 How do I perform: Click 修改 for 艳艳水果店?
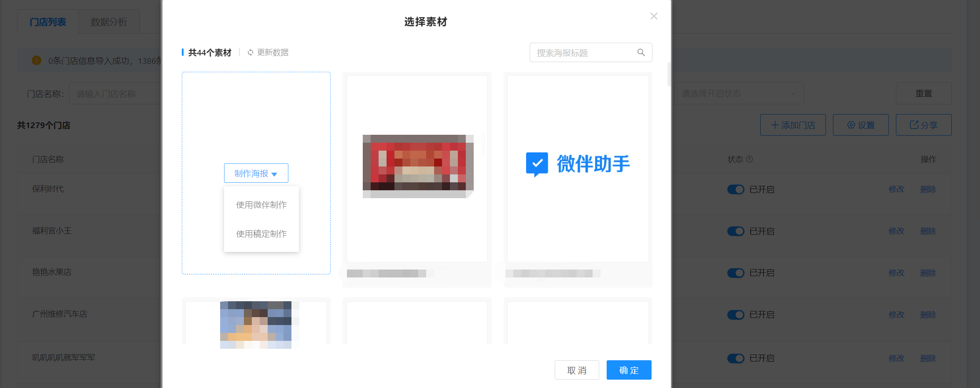pos(896,273)
